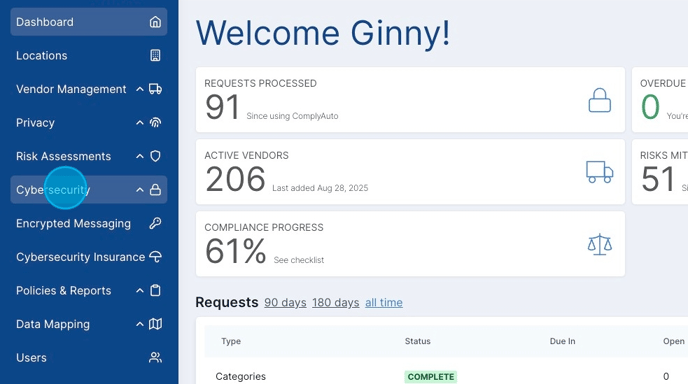Expand Vendor Management chevron
Image resolution: width=688 pixels, height=384 pixels.
[140, 89]
